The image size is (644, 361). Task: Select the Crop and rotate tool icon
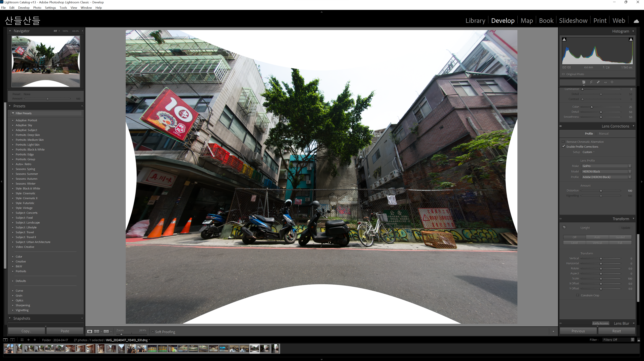591,82
